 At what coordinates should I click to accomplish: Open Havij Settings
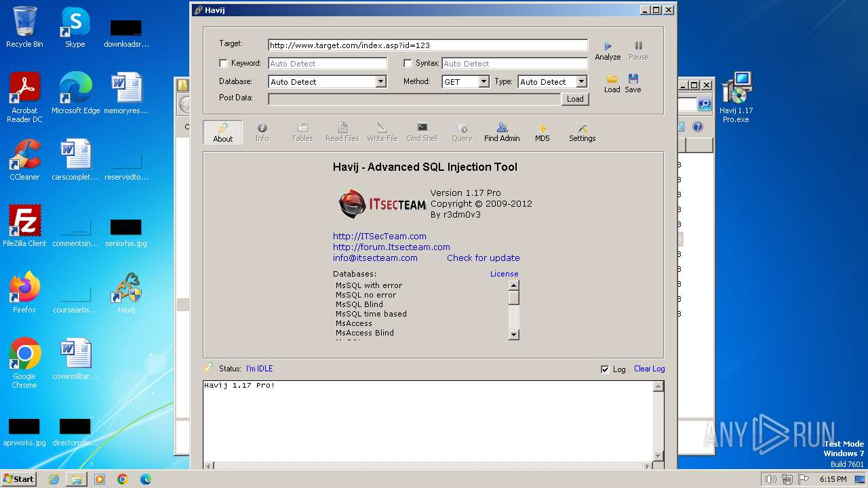coord(582,132)
